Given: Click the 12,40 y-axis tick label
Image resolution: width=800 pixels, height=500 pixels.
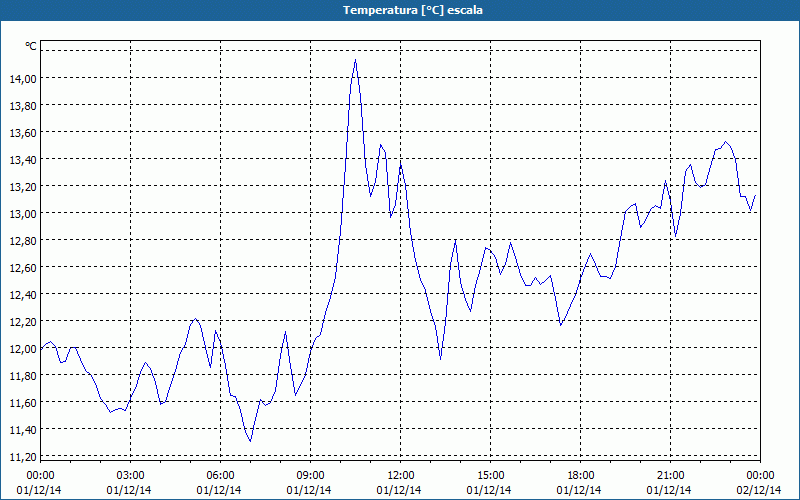Looking at the screenshot, I should pos(23,294).
